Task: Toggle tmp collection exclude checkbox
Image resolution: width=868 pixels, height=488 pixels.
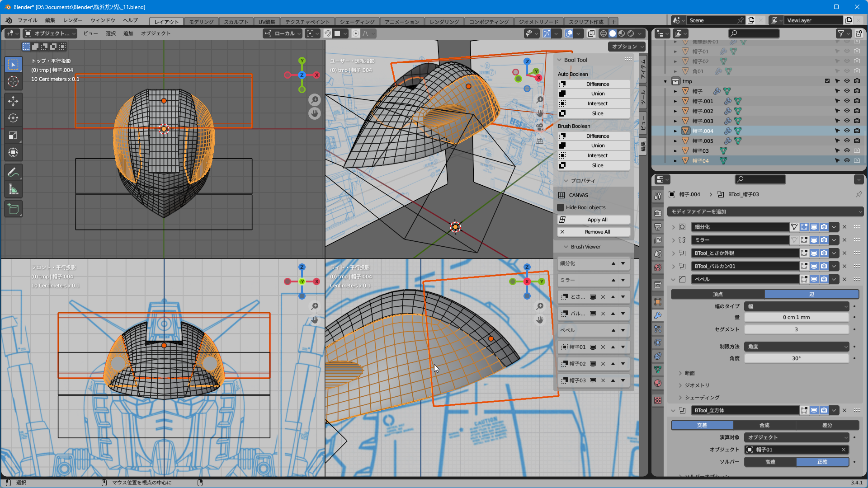Action: pyautogui.click(x=827, y=81)
